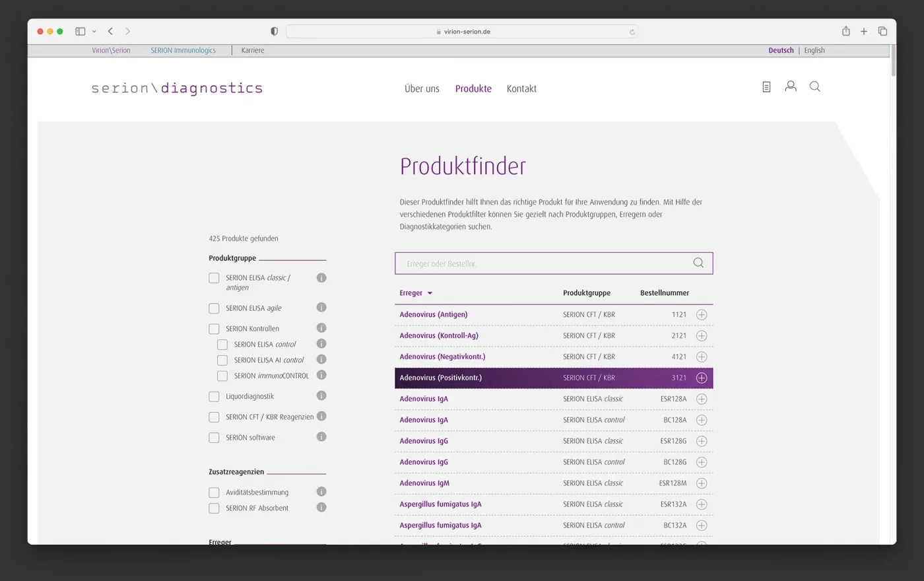This screenshot has width=924, height=581.
Task: Expand Adenovirus (Negativkontr.) row plus icon
Action: [702, 357]
